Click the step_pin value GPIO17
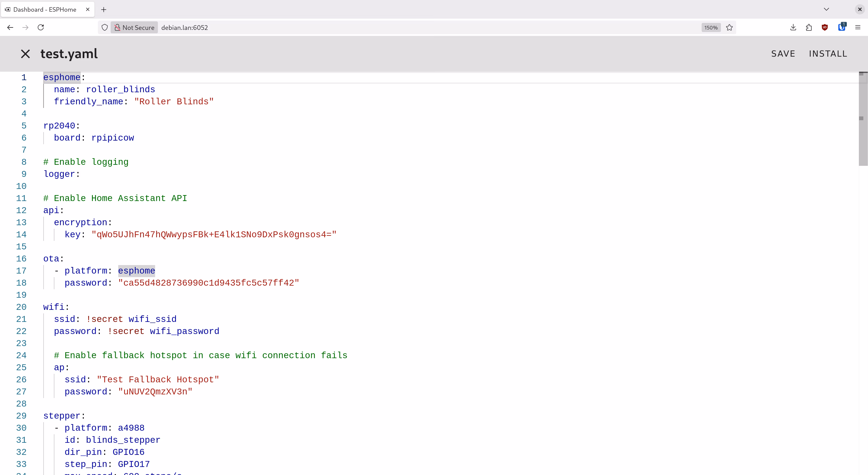 click(134, 465)
